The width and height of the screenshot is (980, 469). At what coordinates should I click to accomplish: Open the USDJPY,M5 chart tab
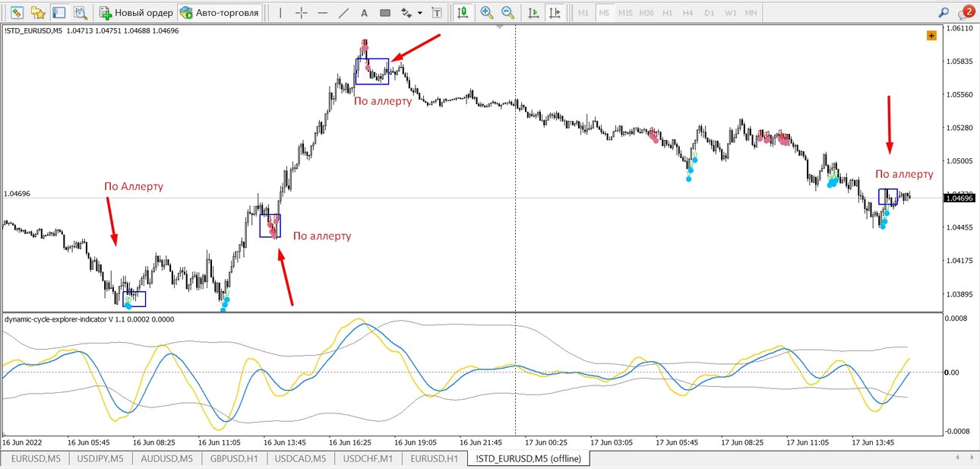pos(100,458)
